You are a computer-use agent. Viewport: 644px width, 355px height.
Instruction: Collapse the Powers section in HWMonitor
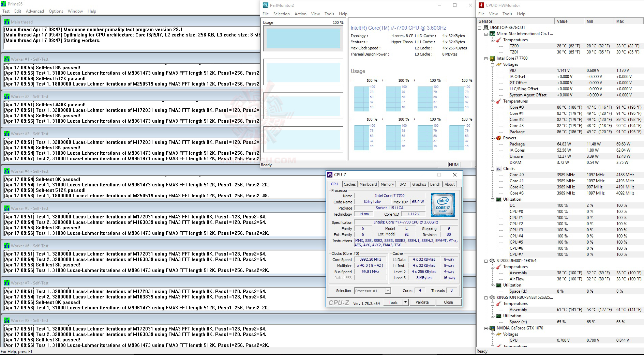pos(493,138)
